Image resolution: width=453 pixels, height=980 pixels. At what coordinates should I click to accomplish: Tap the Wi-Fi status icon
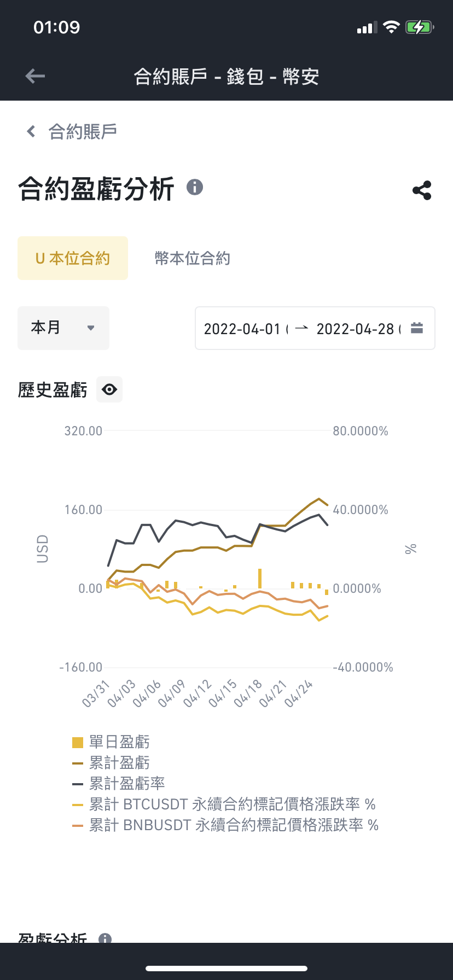(x=391, y=27)
